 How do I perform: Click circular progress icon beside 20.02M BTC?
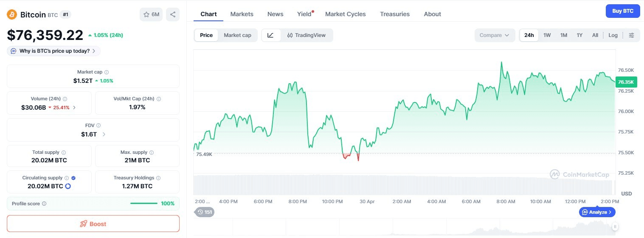coord(67,186)
